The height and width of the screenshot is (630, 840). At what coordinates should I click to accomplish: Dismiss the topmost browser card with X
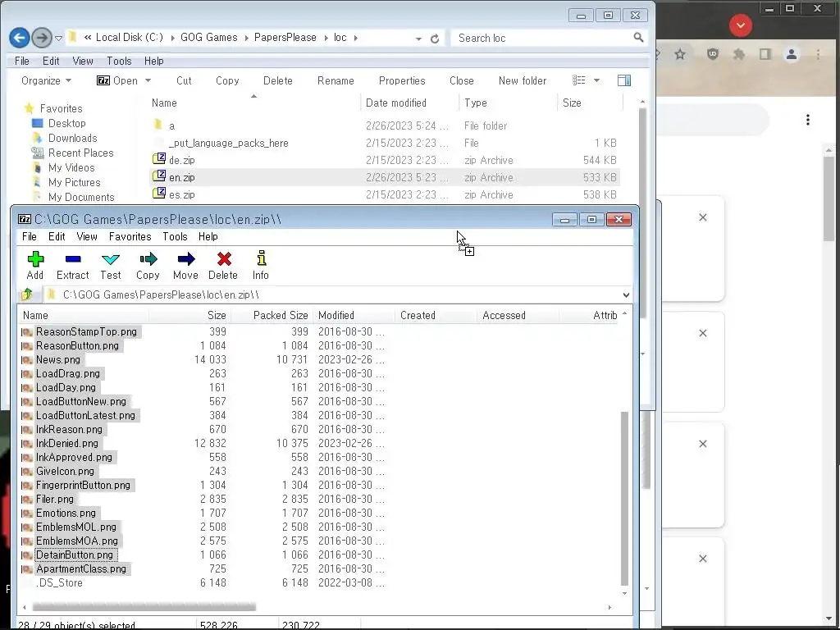(703, 217)
